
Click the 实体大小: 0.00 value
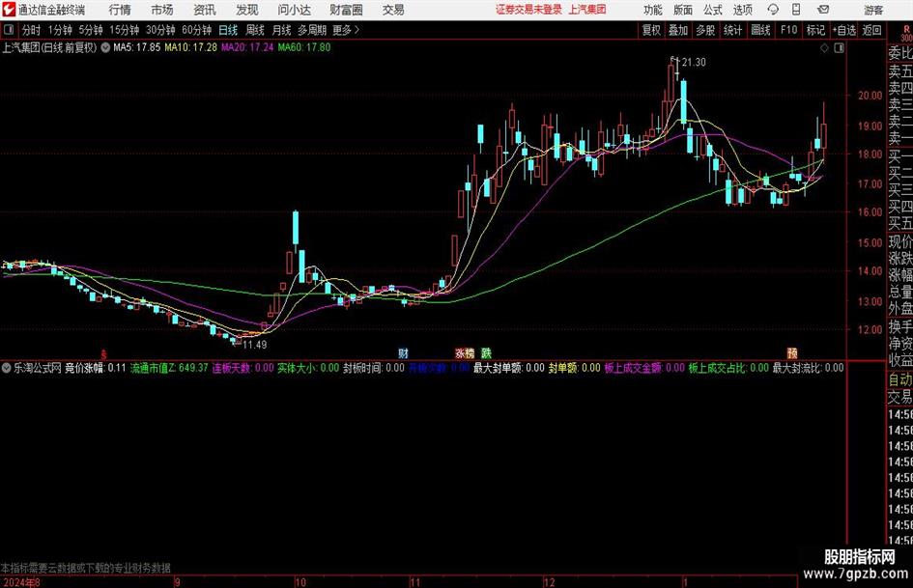pyautogui.click(x=308, y=368)
